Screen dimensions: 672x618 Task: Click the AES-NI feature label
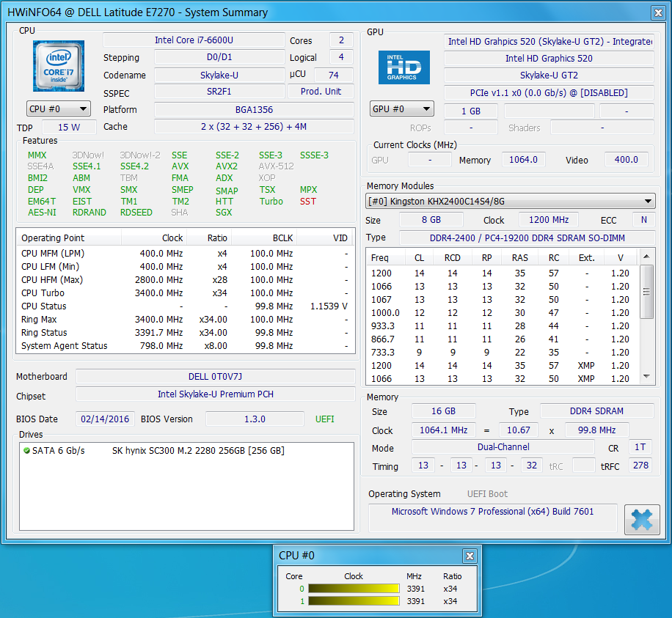click(x=42, y=213)
